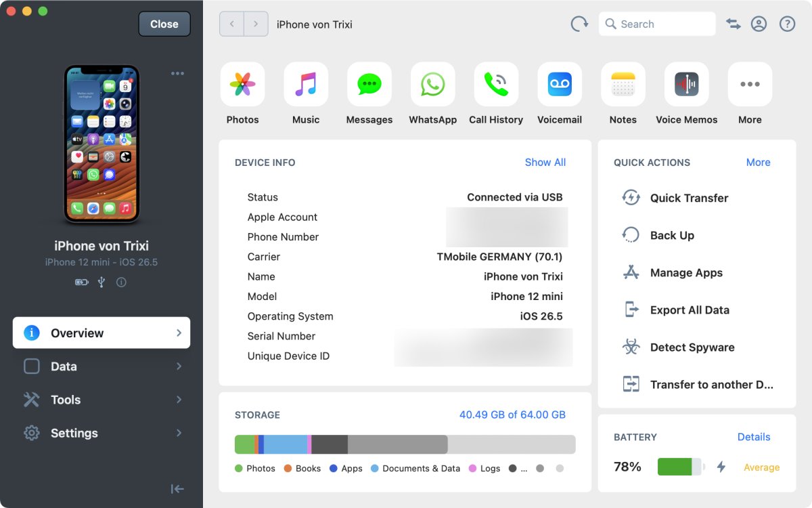Click the Serial Number row label
This screenshot has width=812, height=508.
[x=281, y=336]
